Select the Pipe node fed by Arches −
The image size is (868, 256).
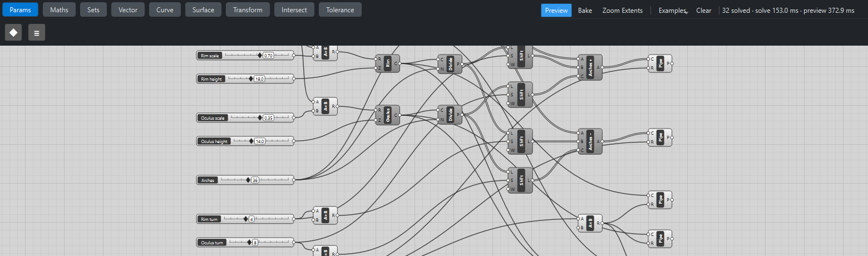(660, 137)
